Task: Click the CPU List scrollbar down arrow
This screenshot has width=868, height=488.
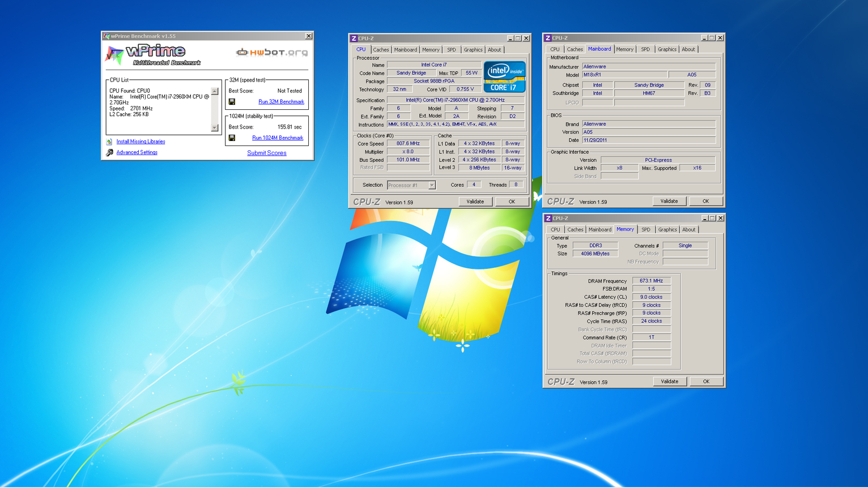Action: click(215, 128)
